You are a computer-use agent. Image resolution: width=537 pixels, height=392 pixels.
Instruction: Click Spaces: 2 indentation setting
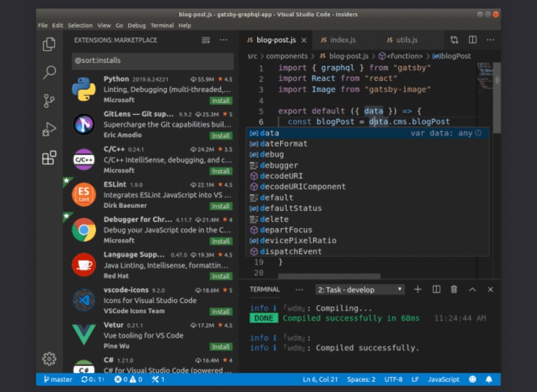(361, 380)
